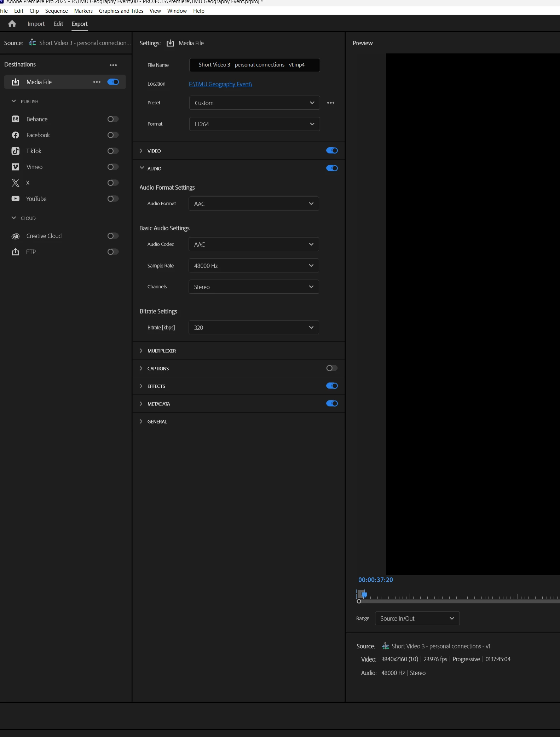Click the YouTube destination icon

15,199
